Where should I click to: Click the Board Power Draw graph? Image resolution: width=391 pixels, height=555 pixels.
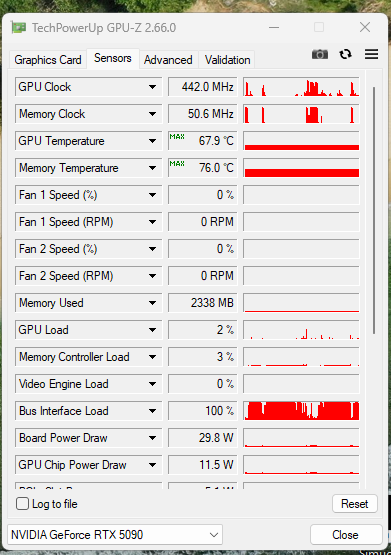coord(301,438)
